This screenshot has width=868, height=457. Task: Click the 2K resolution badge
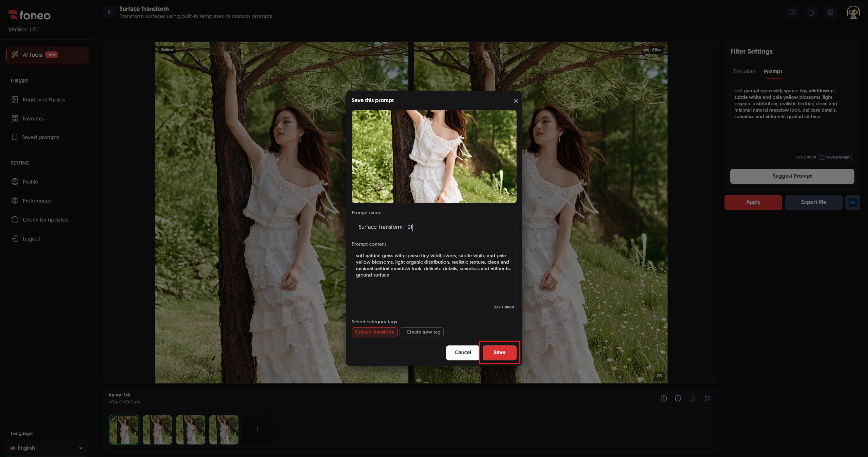coord(659,376)
